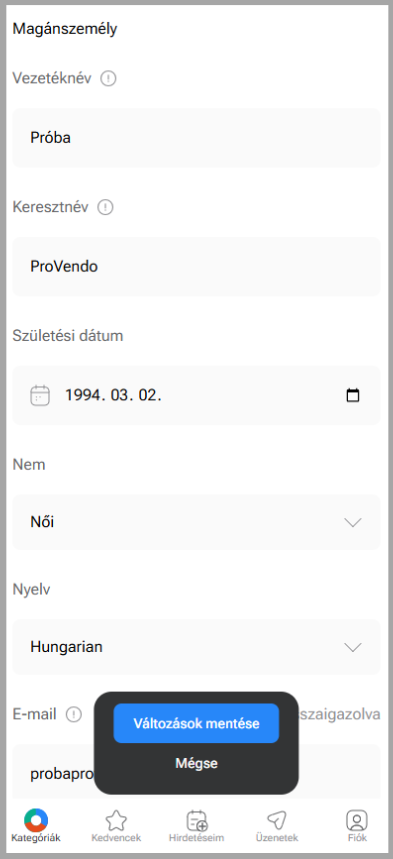Viewport: 393px width, 859px height.
Task: Focus the Keresztnév field containing ProVendo
Action: (196, 267)
